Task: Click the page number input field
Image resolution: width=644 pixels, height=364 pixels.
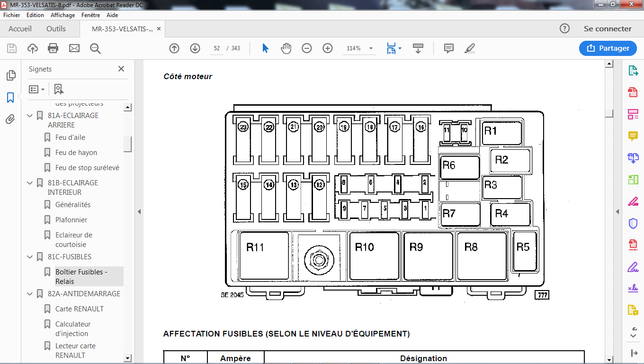Action: (217, 48)
